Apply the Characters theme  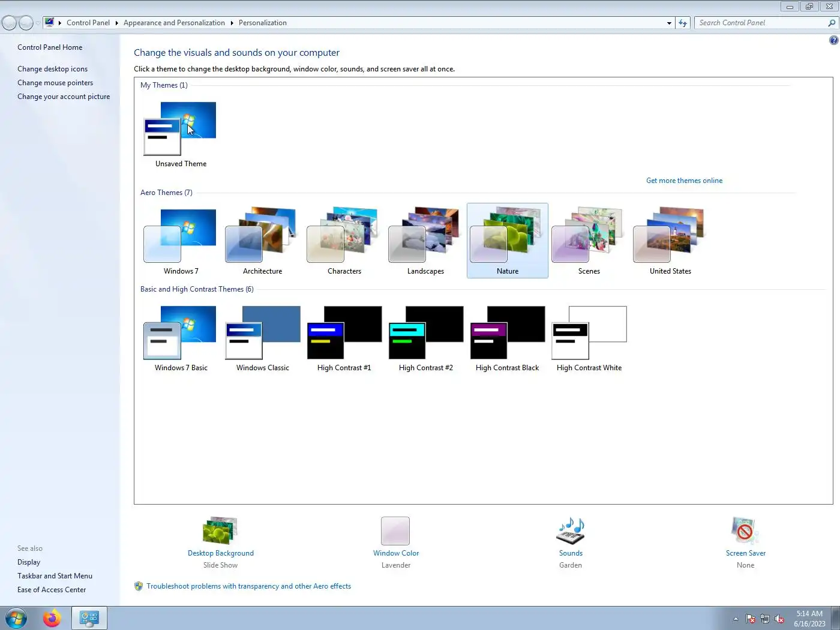coord(344,241)
